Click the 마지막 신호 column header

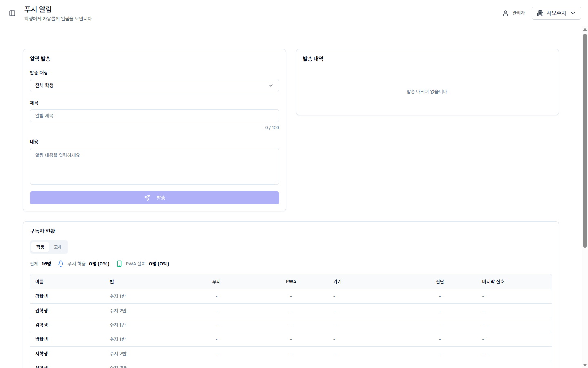pyautogui.click(x=493, y=282)
